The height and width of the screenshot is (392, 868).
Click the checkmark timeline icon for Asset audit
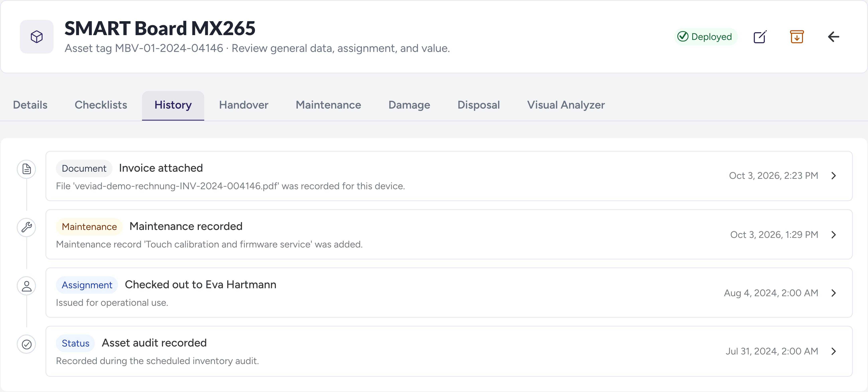(x=27, y=344)
